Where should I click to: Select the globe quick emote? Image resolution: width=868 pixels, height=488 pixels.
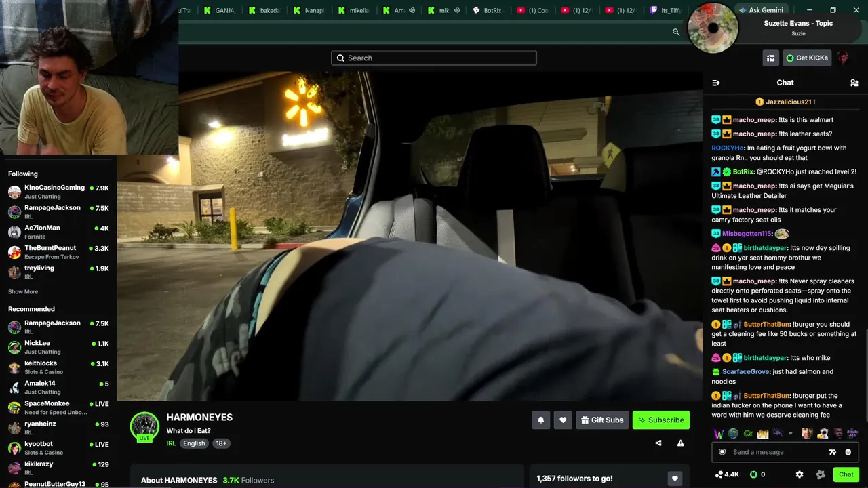point(734,434)
